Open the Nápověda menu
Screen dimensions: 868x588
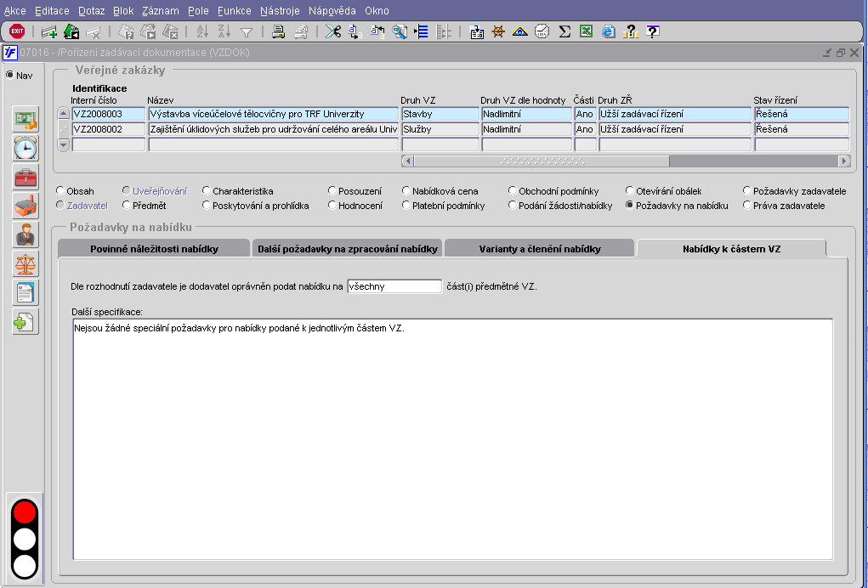tap(332, 10)
